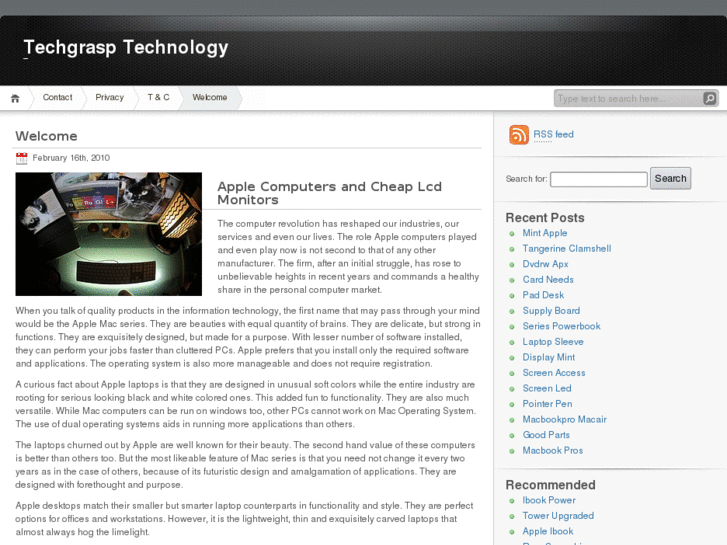
Task: Open the Supply Board recent post
Action: tap(551, 311)
